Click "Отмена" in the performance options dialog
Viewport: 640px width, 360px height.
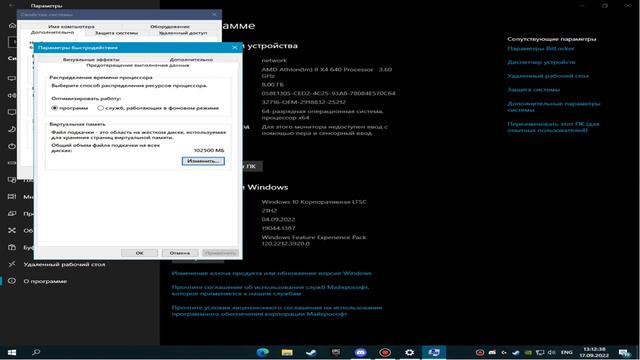click(x=180, y=253)
